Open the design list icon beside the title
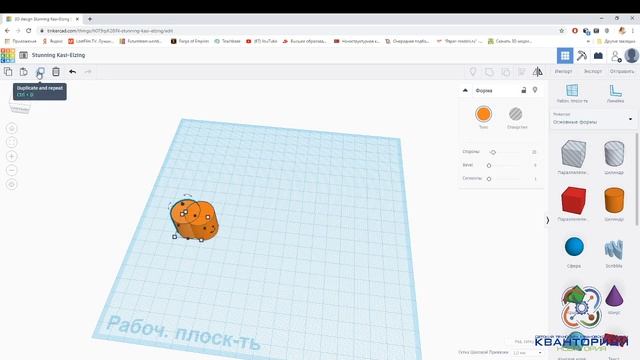The image size is (640, 360). pyautogui.click(x=23, y=55)
